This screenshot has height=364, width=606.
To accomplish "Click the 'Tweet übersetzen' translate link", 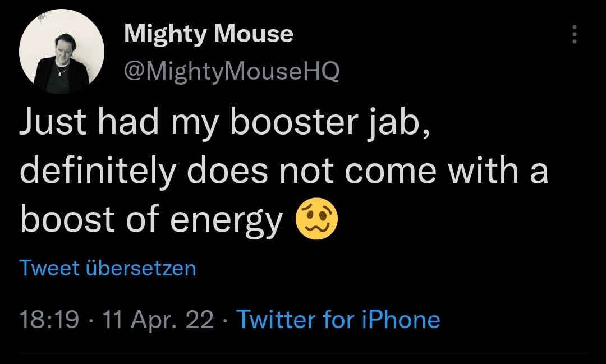I will pos(108,268).
